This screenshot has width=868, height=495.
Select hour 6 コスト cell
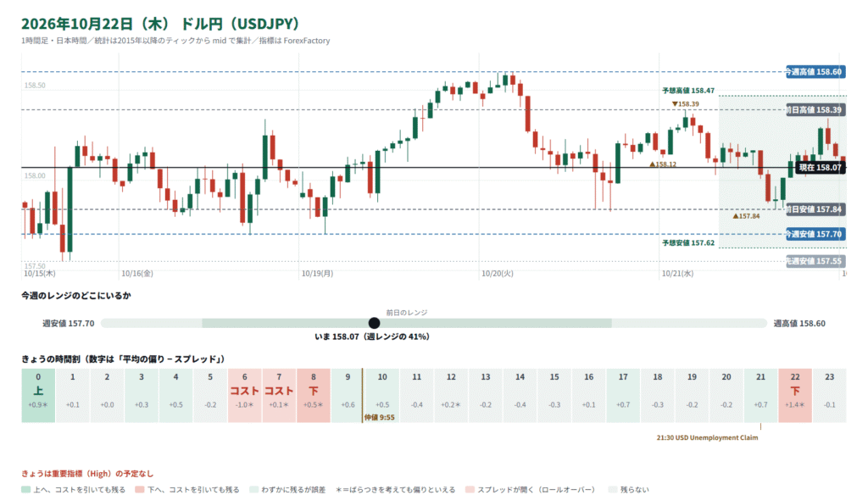(245, 395)
